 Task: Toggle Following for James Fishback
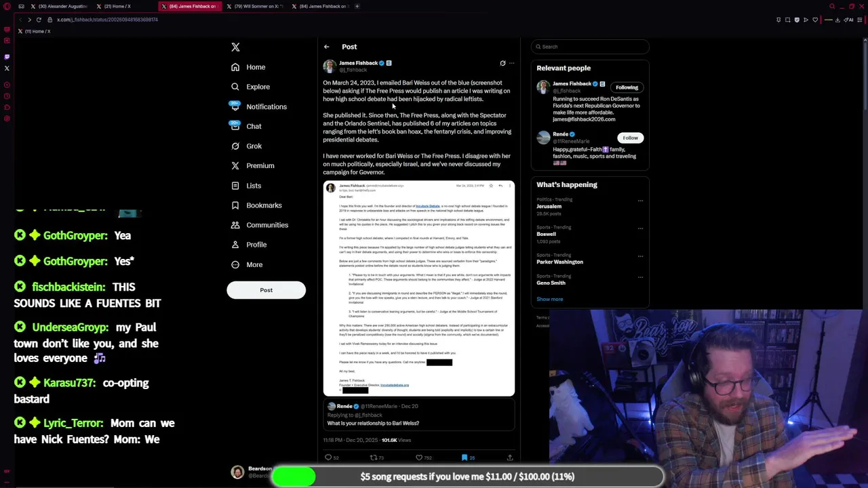(627, 87)
